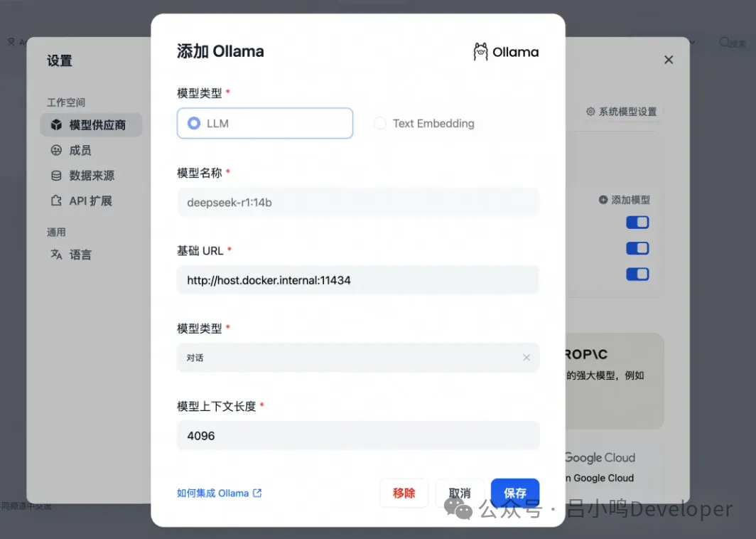Click the Google Cloud provider logo
Viewport: 756px width, 539px height.
[600, 457]
